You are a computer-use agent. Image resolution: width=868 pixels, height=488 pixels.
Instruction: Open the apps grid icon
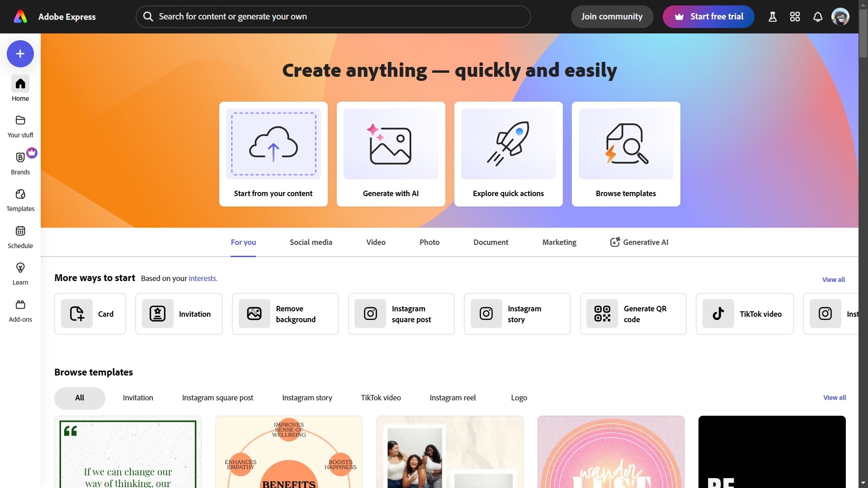(x=795, y=17)
